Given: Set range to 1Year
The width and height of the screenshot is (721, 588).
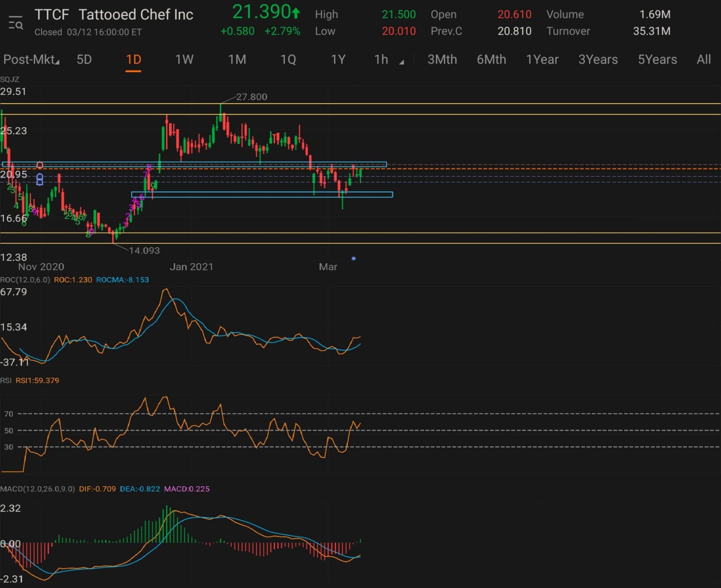Looking at the screenshot, I should click(542, 59).
